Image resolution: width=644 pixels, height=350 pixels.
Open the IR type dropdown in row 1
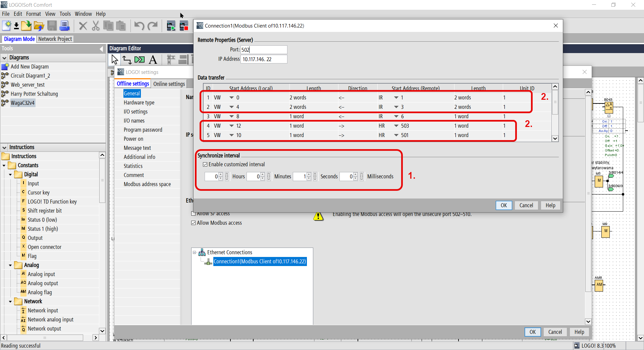point(396,98)
